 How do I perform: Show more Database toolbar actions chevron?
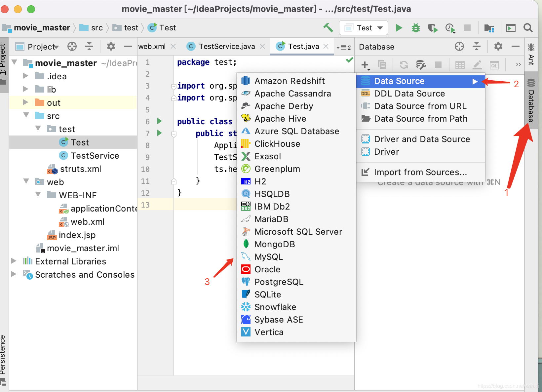point(518,65)
